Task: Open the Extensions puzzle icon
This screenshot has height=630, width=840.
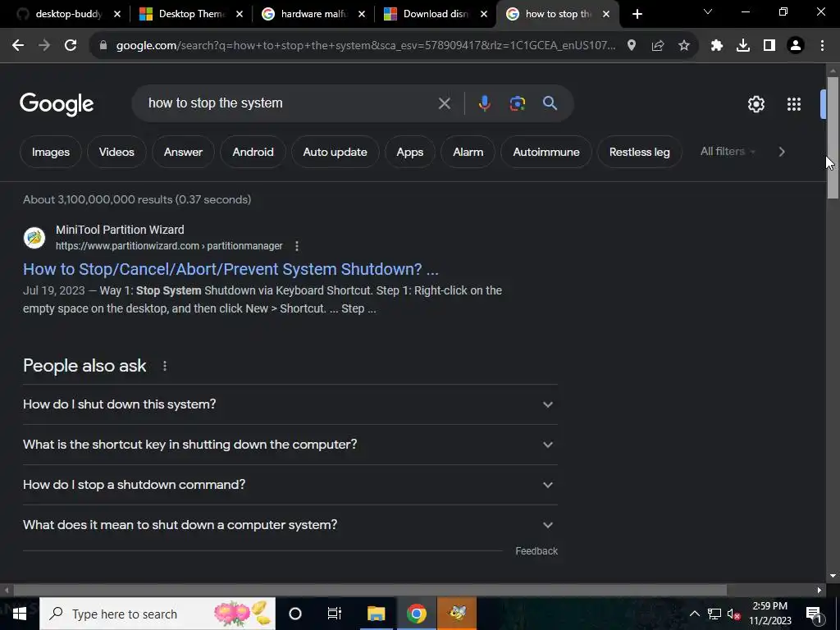Action: [717, 46]
